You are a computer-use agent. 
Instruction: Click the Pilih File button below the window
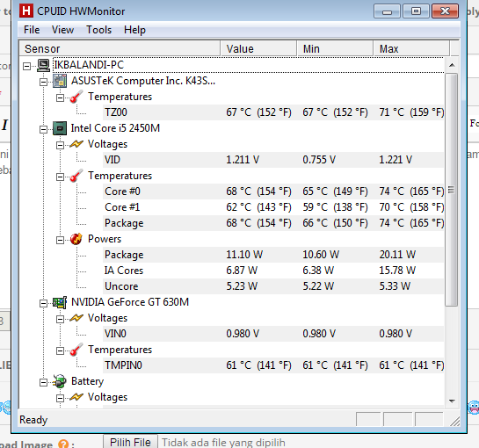[130, 442]
